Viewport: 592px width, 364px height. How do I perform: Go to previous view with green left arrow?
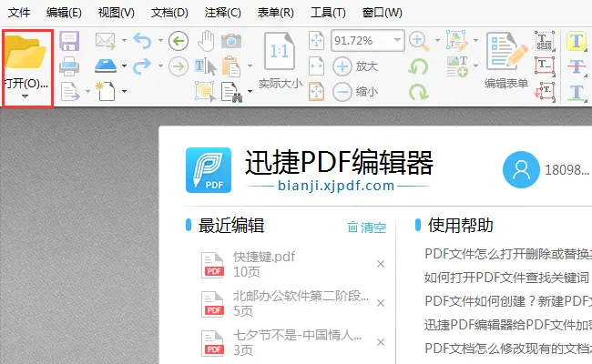(179, 41)
